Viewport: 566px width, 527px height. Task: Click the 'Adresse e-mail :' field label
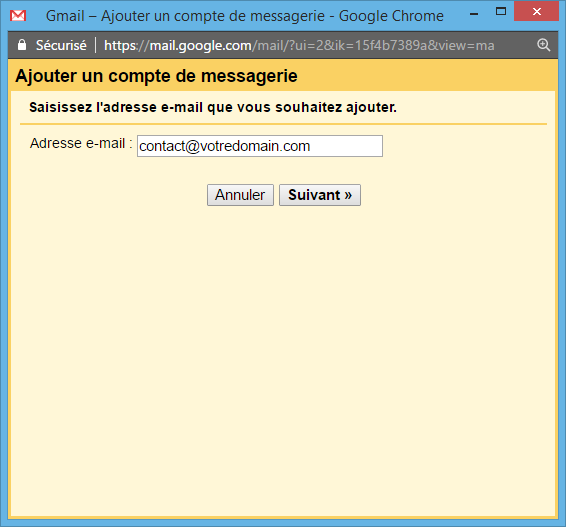coord(81,143)
